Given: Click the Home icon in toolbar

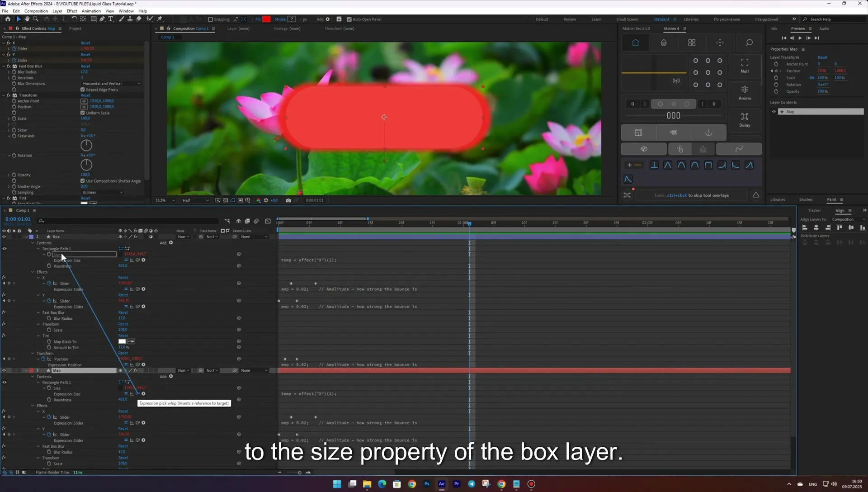Looking at the screenshot, I should (x=8, y=19).
